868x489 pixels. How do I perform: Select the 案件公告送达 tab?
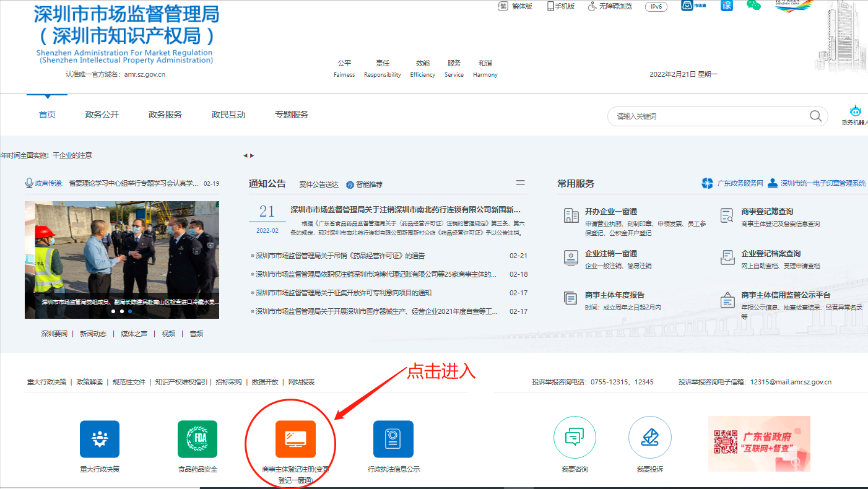pyautogui.click(x=319, y=184)
